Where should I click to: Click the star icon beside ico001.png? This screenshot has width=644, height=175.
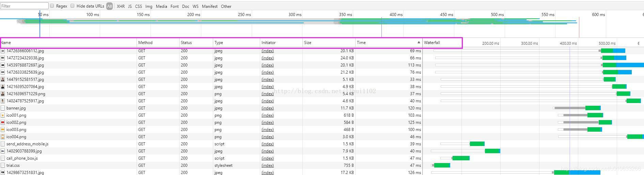tap(3, 115)
